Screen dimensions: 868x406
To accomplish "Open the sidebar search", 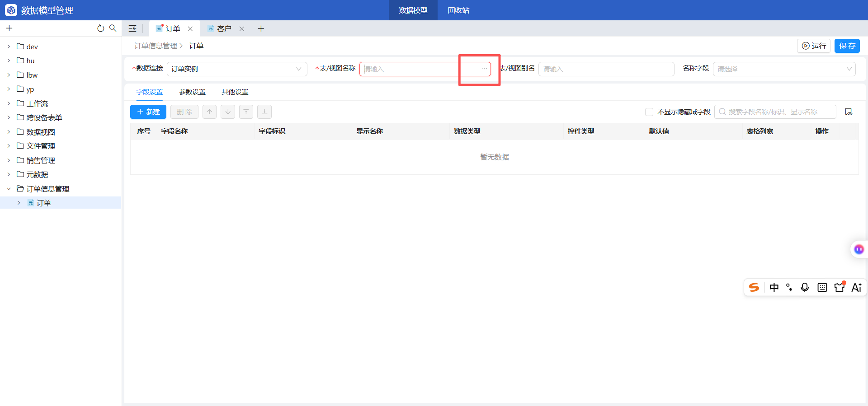I will 113,28.
